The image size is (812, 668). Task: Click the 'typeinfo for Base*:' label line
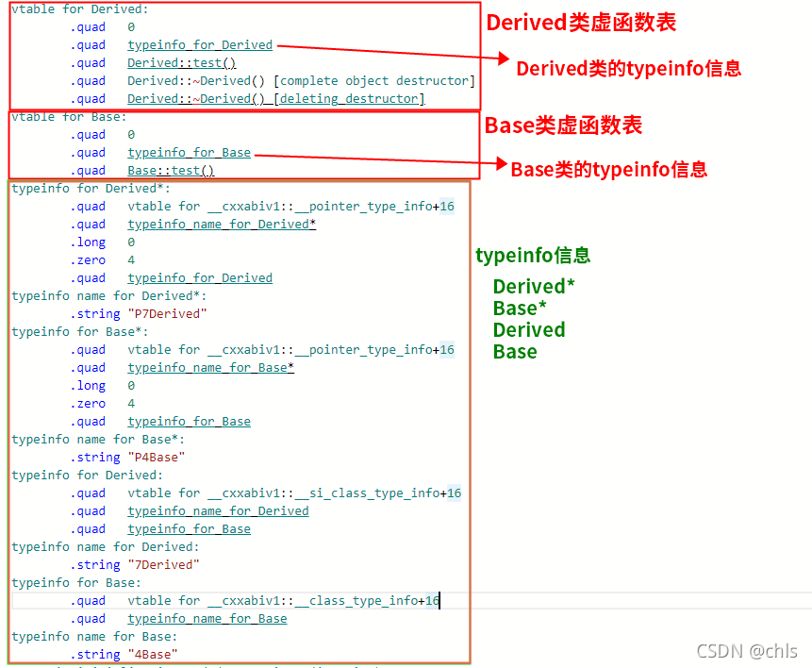coord(80,332)
